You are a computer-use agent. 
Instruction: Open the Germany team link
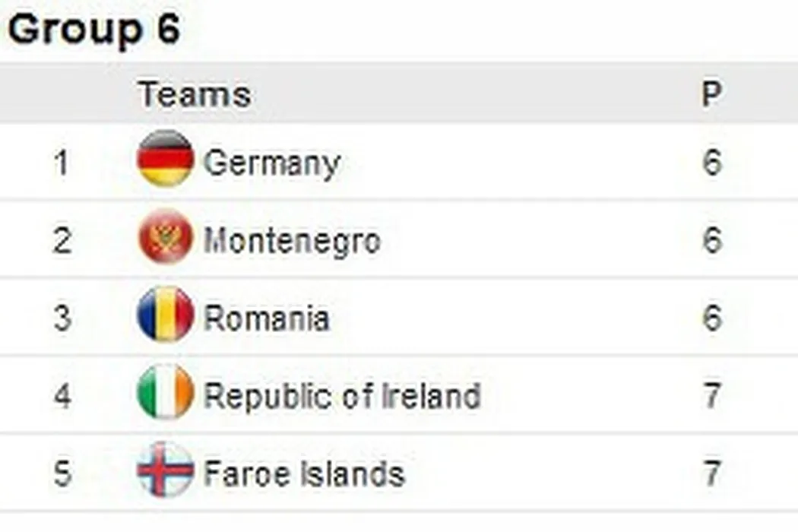tap(271, 163)
